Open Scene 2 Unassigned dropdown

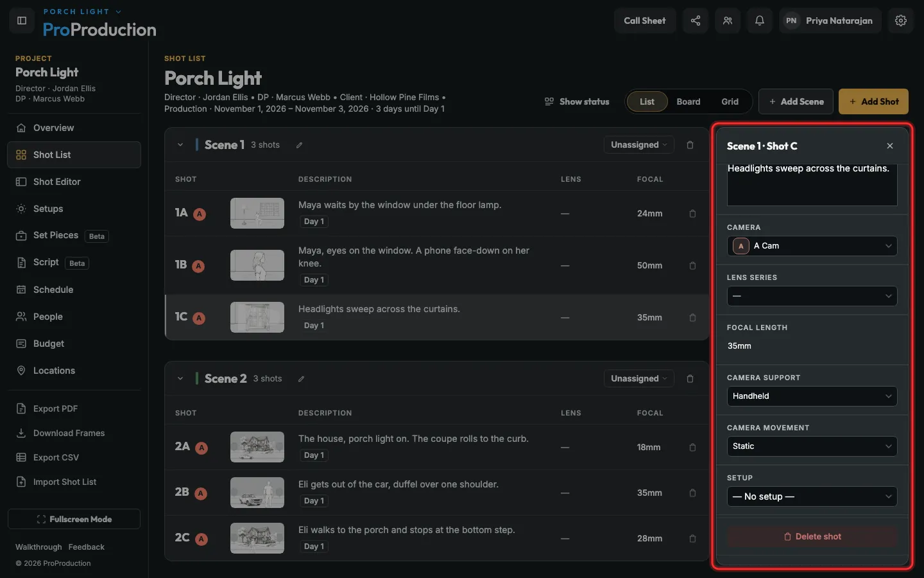(639, 379)
